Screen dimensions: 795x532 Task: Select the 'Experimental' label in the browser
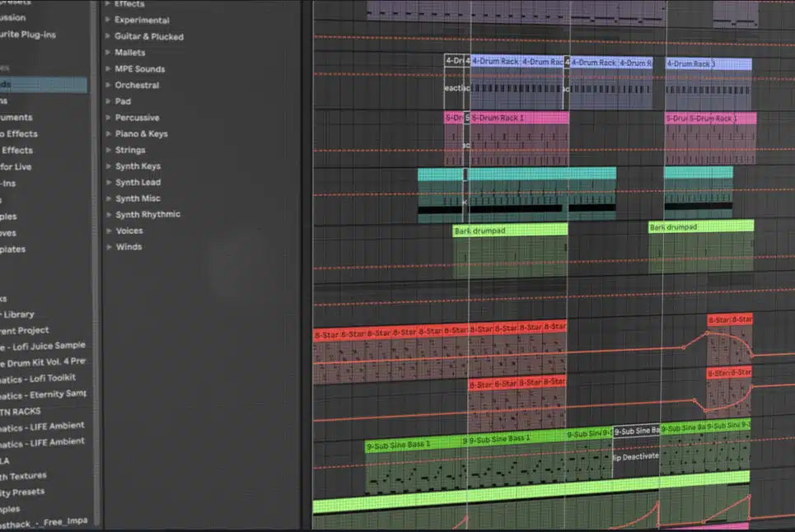pos(142,21)
